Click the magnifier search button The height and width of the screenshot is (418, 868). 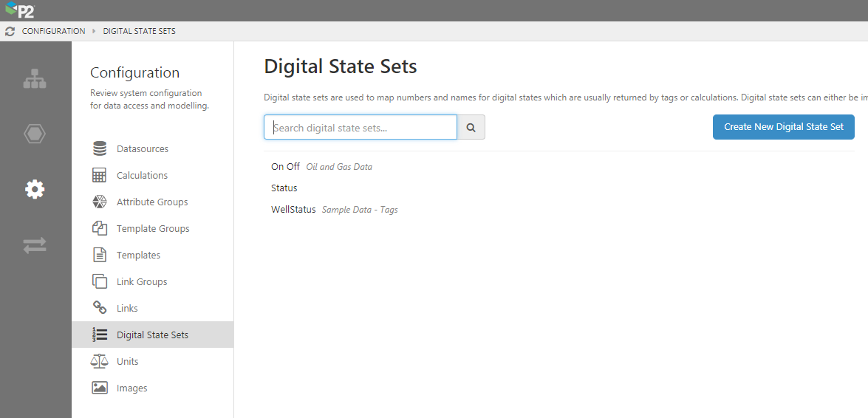(x=471, y=127)
